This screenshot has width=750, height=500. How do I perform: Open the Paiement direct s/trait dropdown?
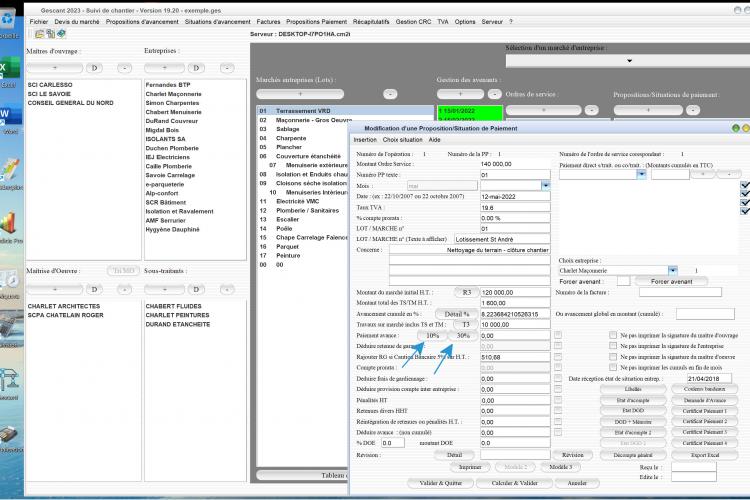tap(641, 175)
